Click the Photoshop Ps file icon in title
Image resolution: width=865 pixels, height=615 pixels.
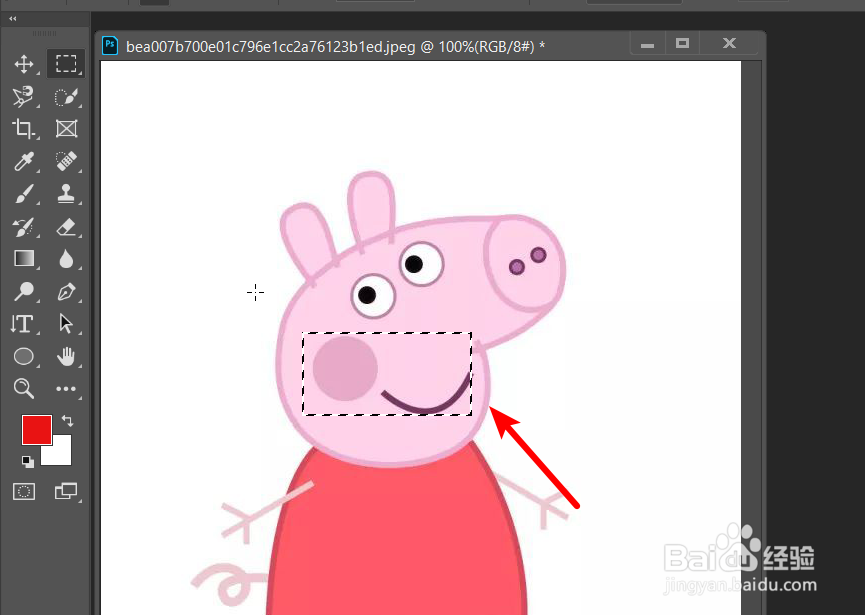point(110,45)
